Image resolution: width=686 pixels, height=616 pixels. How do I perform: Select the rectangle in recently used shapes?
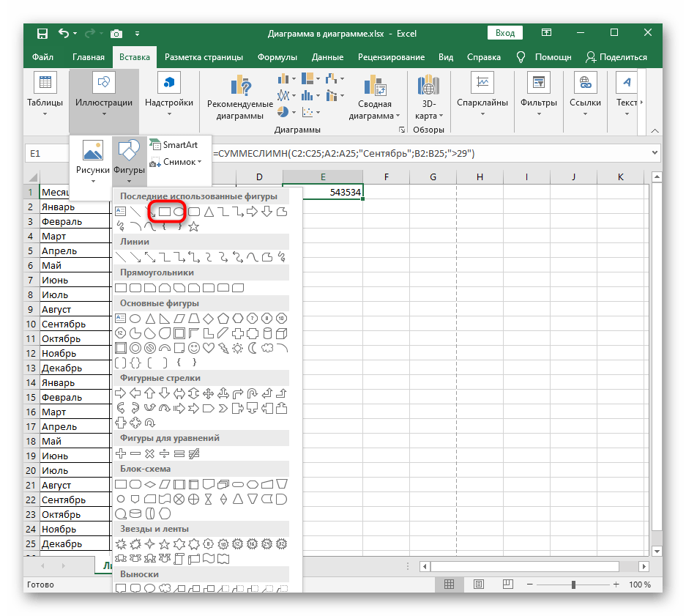coord(165,212)
